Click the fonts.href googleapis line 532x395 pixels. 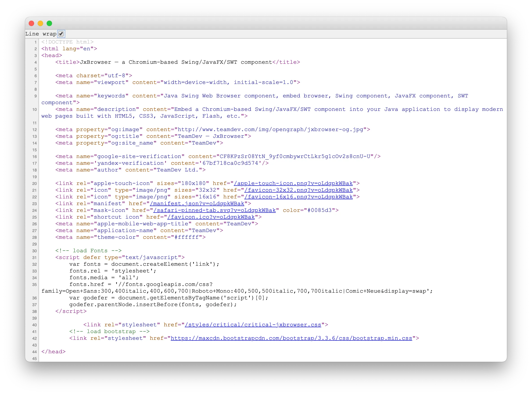[x=141, y=284]
